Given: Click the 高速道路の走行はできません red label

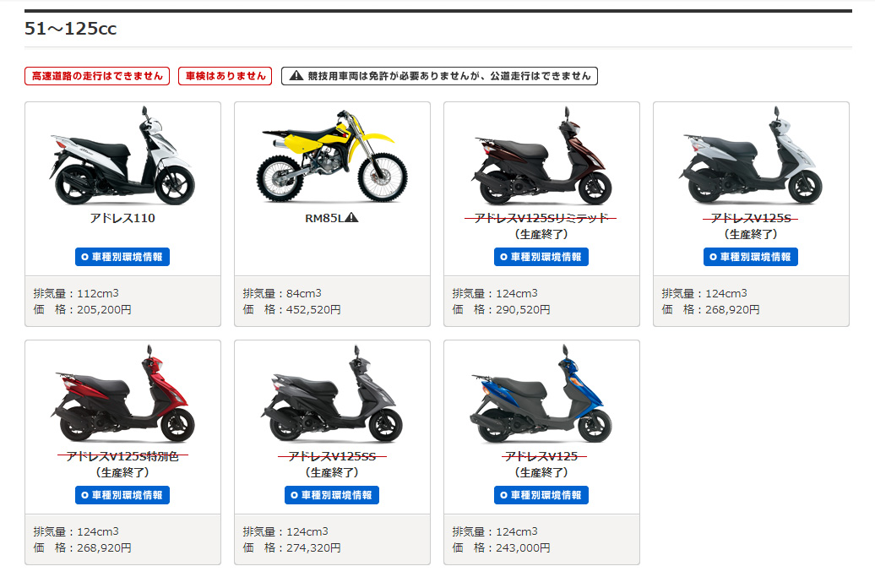Looking at the screenshot, I should tap(97, 76).
